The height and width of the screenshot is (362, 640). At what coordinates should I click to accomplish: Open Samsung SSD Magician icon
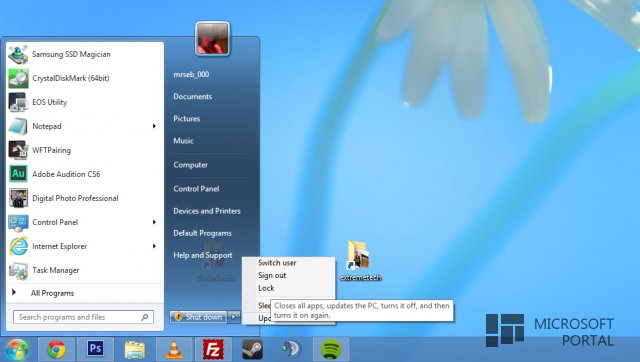[18, 54]
